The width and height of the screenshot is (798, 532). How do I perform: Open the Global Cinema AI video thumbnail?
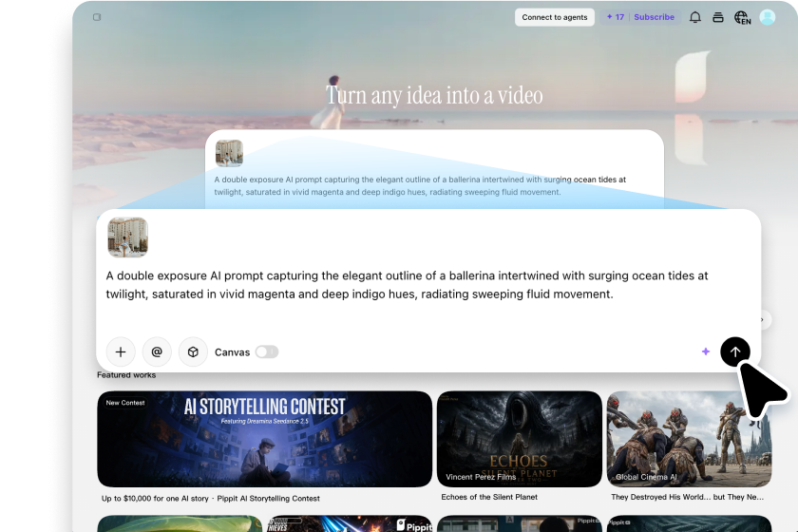(x=689, y=439)
